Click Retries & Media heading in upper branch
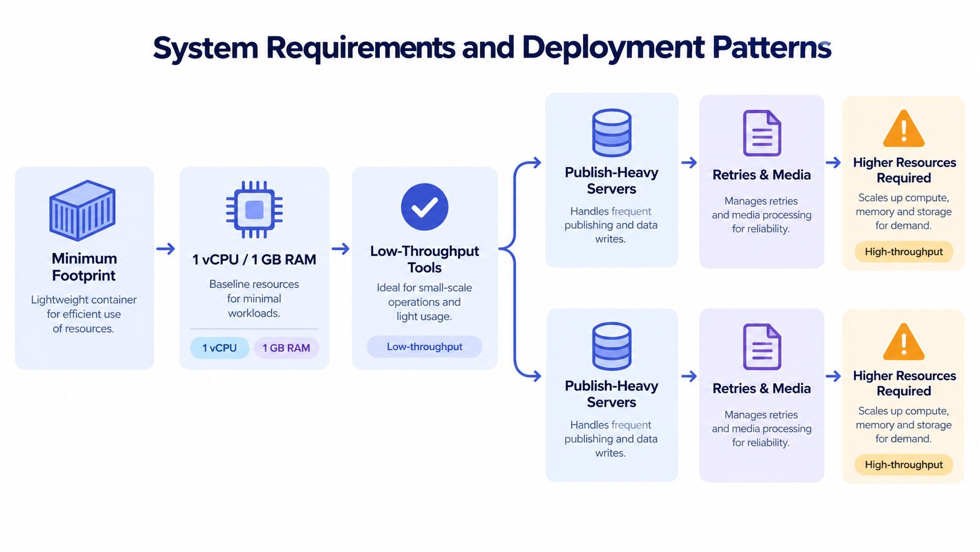 pos(761,175)
